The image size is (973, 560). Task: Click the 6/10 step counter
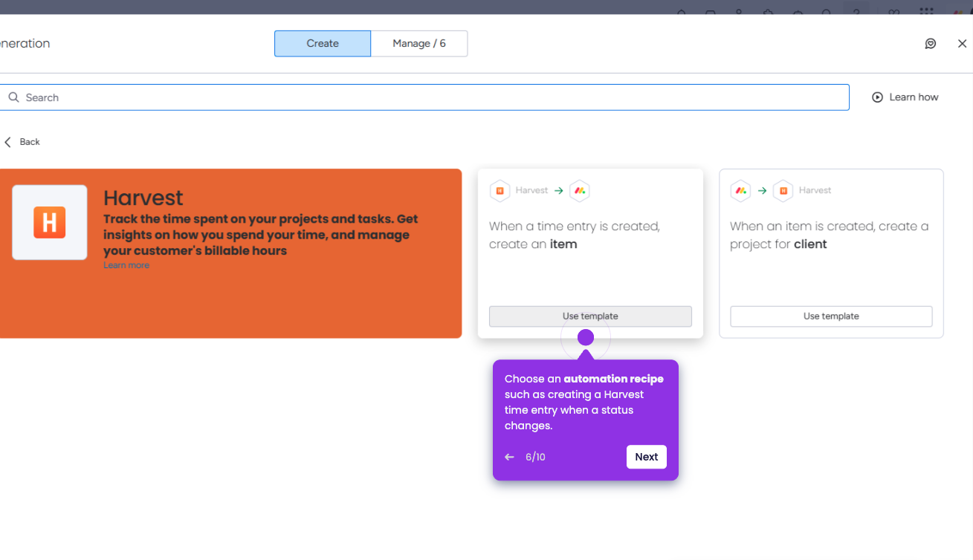pyautogui.click(x=535, y=458)
